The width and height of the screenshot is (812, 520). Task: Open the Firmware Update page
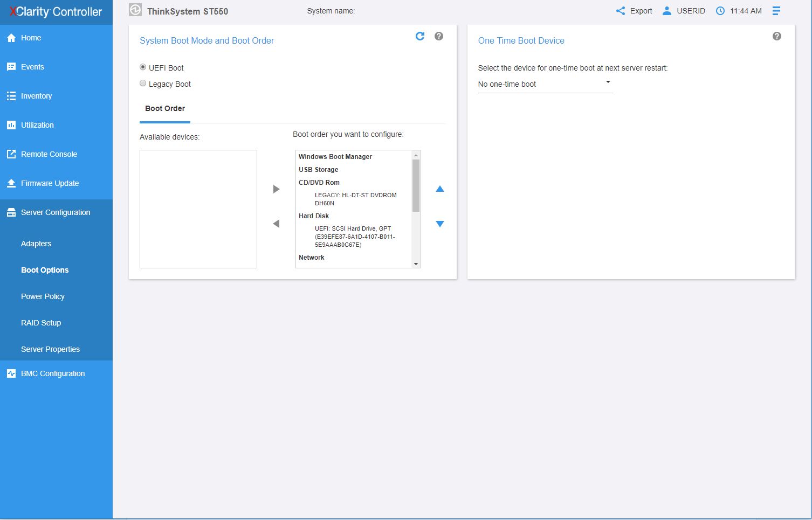(56, 183)
